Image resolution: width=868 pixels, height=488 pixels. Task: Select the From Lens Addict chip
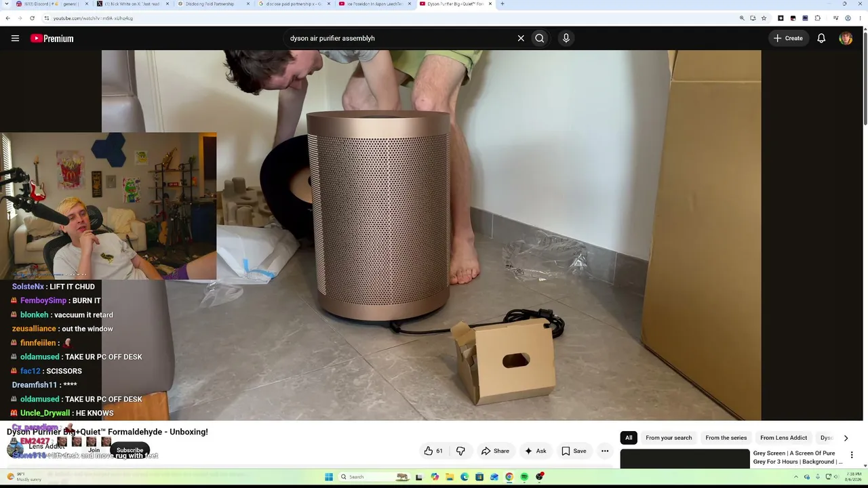click(x=783, y=438)
